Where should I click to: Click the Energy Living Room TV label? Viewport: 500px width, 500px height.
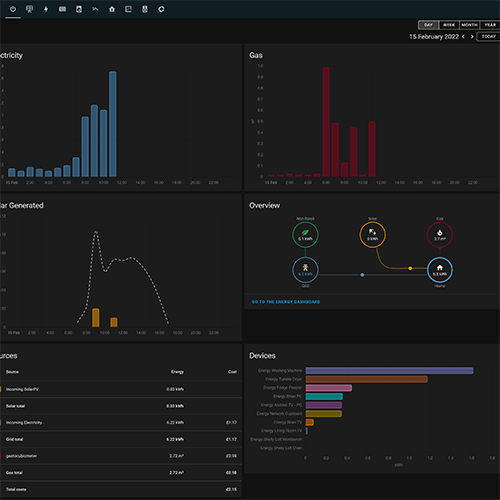point(281,431)
